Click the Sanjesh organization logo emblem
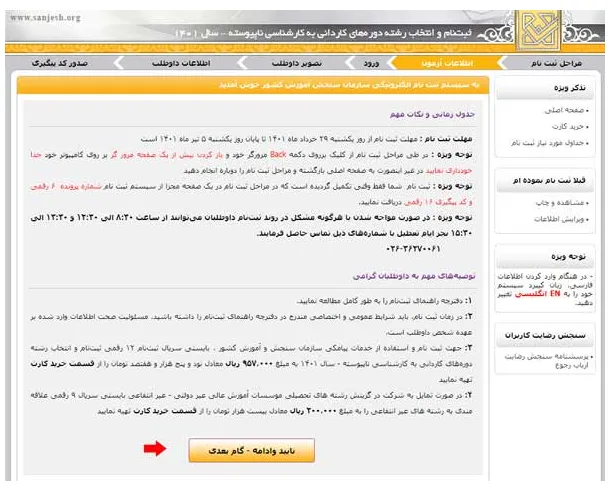611x484 pixels. [539, 30]
